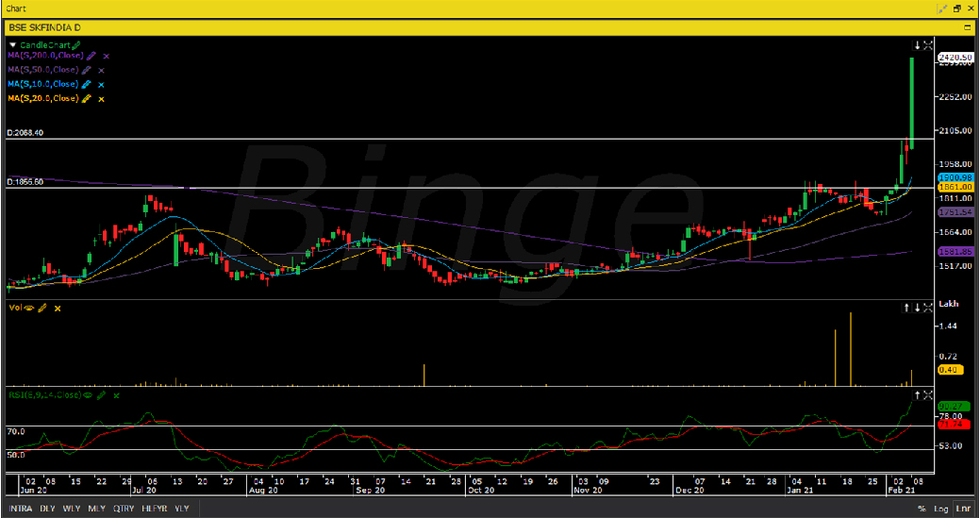980x518 pixels.
Task: Edit the MA(S,10.0,Close) indicator with its pencil
Action: click(x=86, y=84)
